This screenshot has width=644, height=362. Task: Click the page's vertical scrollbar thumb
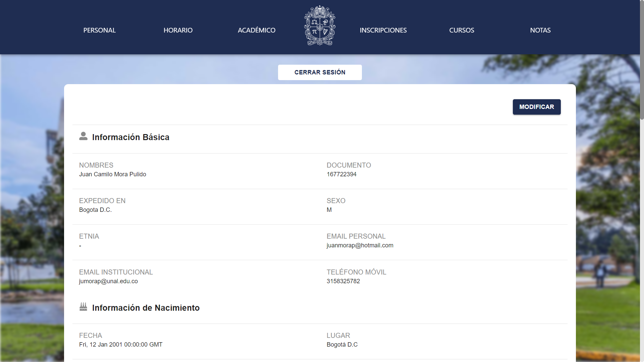(x=642, y=60)
